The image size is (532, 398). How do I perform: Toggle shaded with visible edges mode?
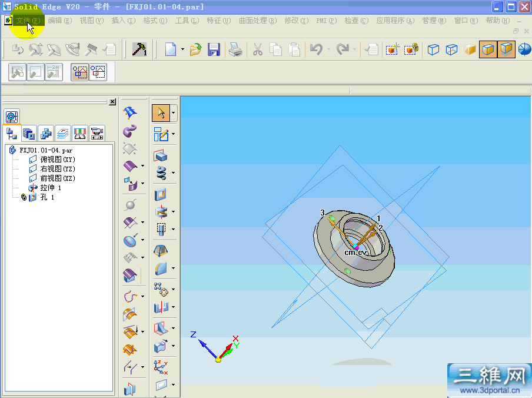[488, 49]
